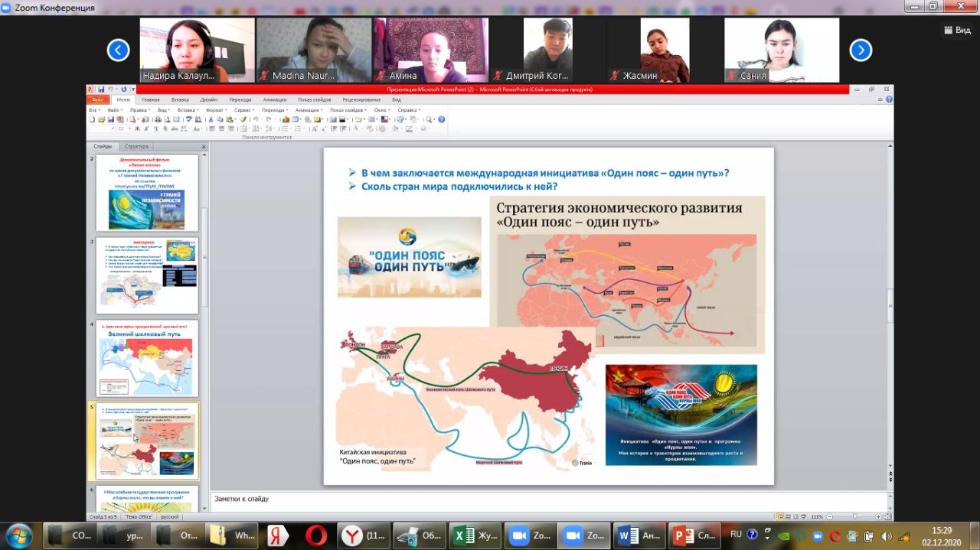980x550 pixels.
Task: Open the Zoom 'Вид' view options
Action: coord(957,30)
